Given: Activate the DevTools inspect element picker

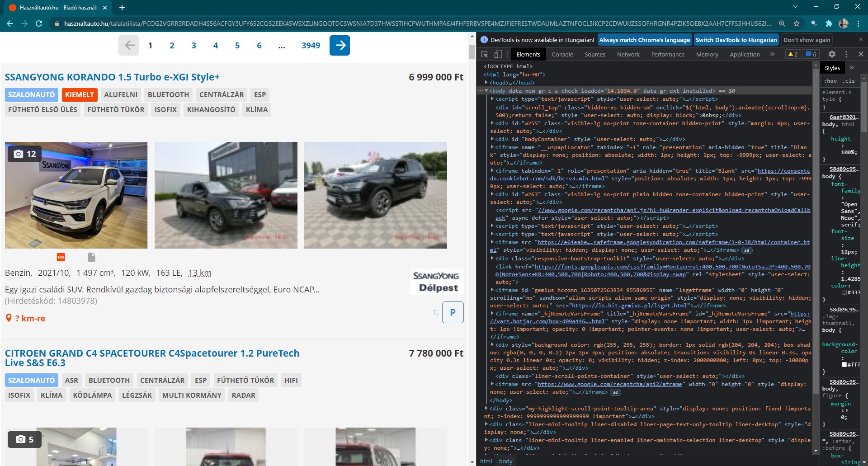Looking at the screenshot, I should pyautogui.click(x=485, y=54).
